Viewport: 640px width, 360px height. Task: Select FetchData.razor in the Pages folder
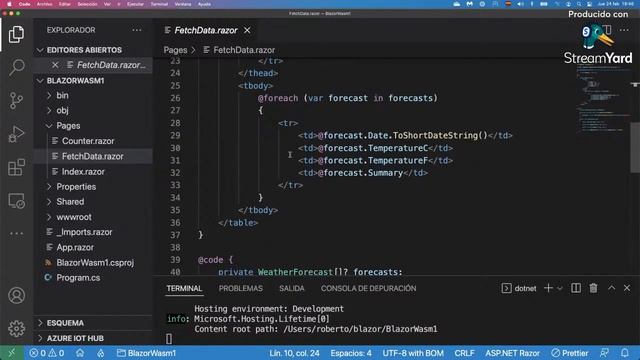(x=93, y=156)
